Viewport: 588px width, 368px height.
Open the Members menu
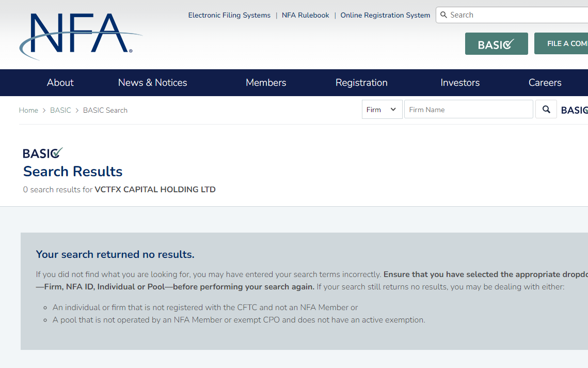click(266, 83)
